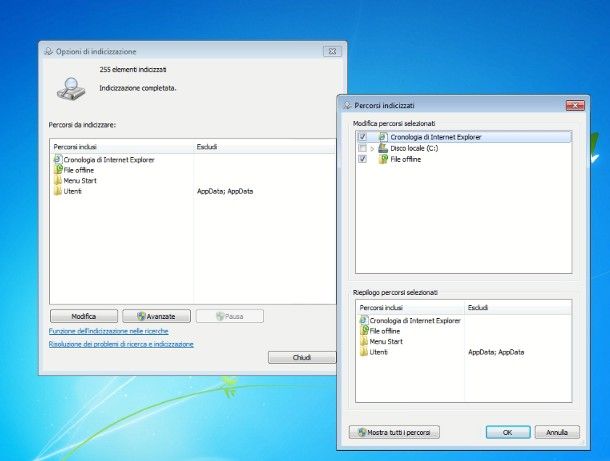Click Chiudi in Opzioni di indicizzazione
Viewport: 610px width, 461px height.
[x=301, y=358]
